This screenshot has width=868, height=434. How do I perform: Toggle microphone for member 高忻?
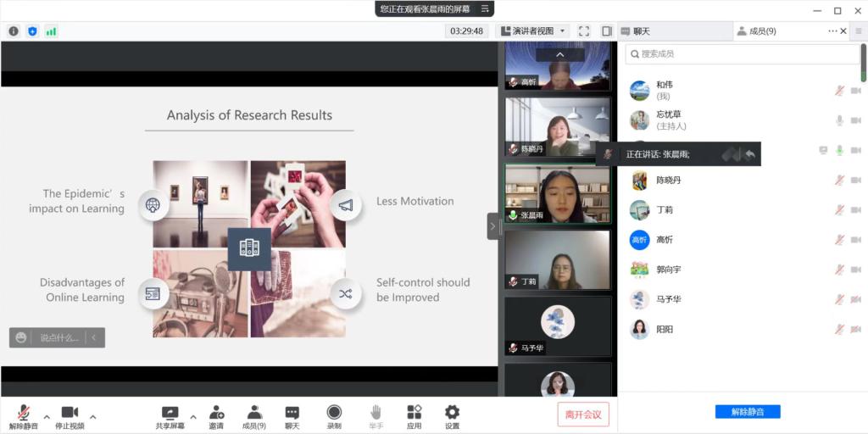click(840, 240)
